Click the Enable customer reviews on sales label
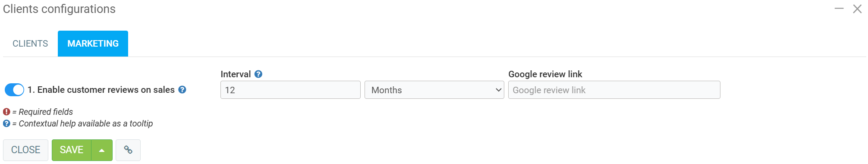The image size is (868, 164). pos(101,90)
